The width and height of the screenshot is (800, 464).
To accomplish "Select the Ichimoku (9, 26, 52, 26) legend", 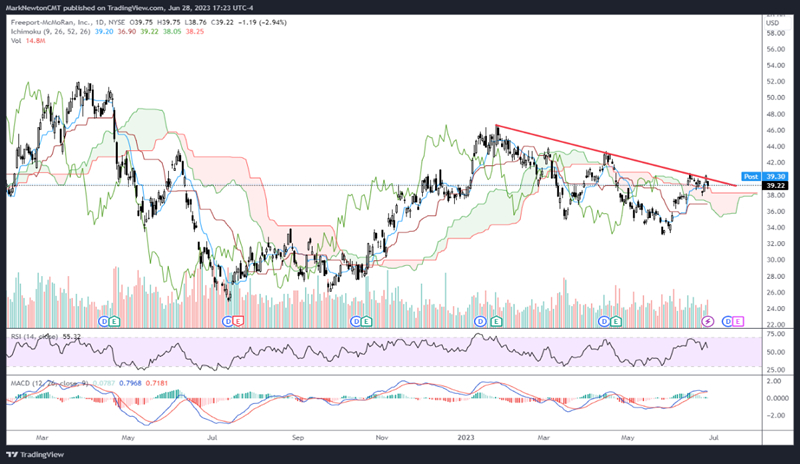I will coord(51,32).
